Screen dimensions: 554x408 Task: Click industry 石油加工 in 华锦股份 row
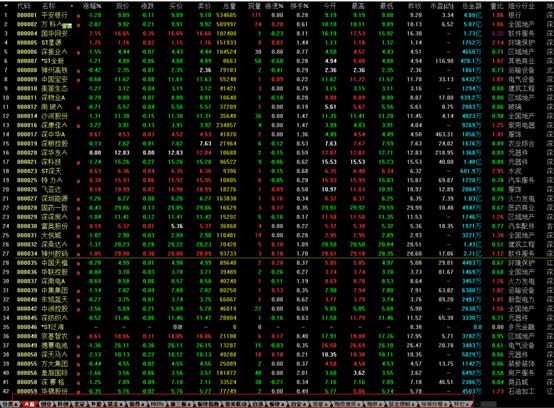[x=521, y=392]
